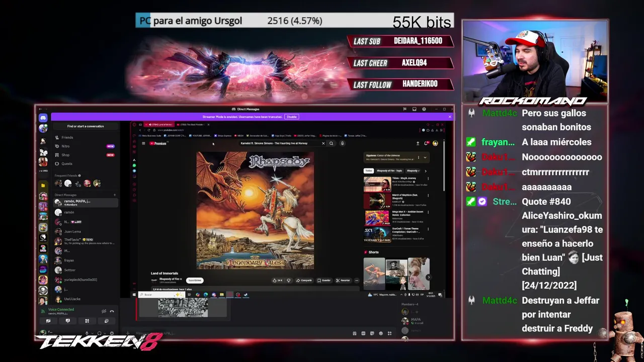Dismiss the Streamer Mode banner
Screen dimensions: 644x362
coord(450,117)
